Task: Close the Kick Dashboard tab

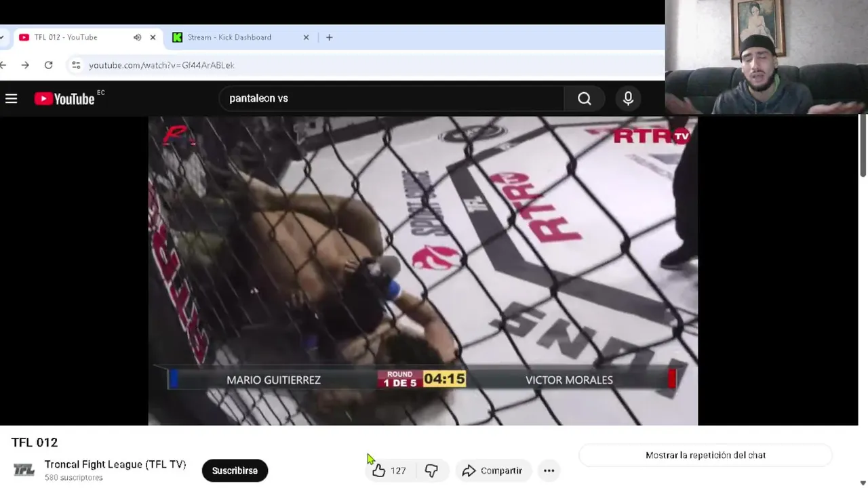Action: coord(306,37)
